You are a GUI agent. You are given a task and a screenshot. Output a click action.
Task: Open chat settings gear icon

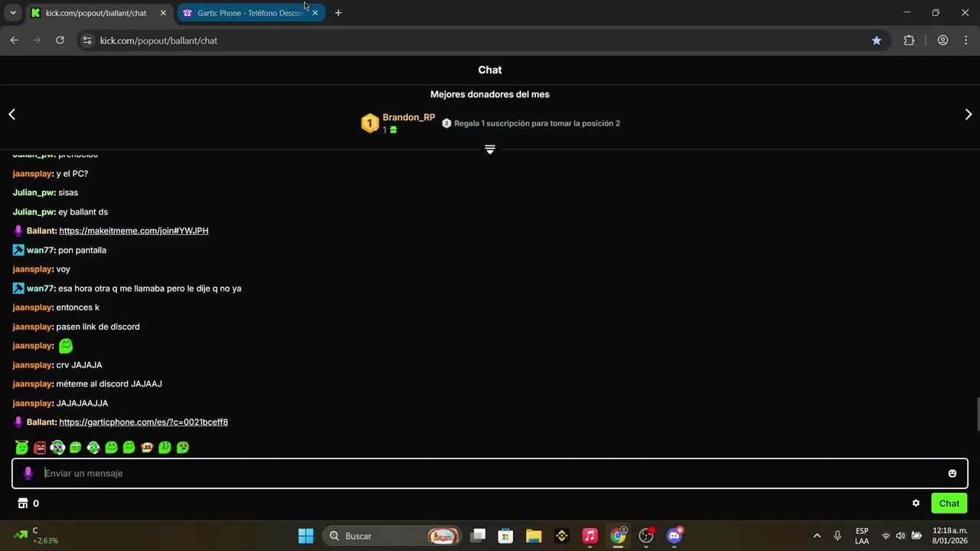point(916,504)
